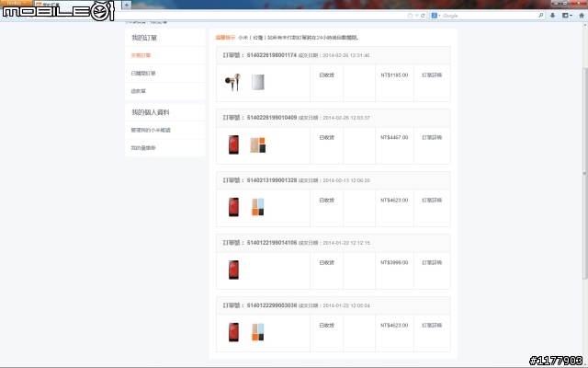
Task: Open the Firefox menu button
Action: click(x=17, y=3)
